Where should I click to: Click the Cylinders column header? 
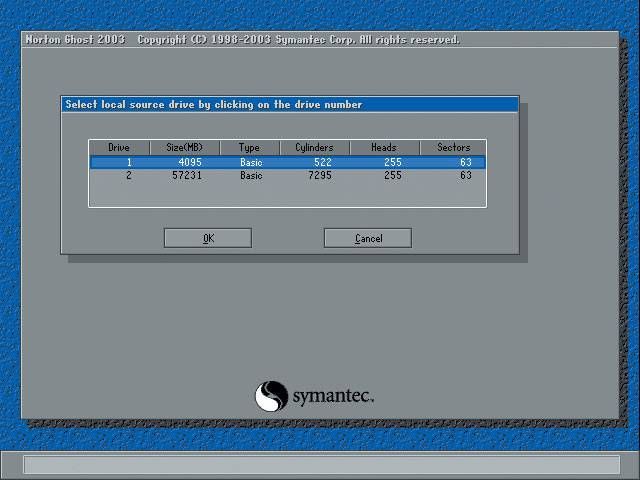coord(314,147)
